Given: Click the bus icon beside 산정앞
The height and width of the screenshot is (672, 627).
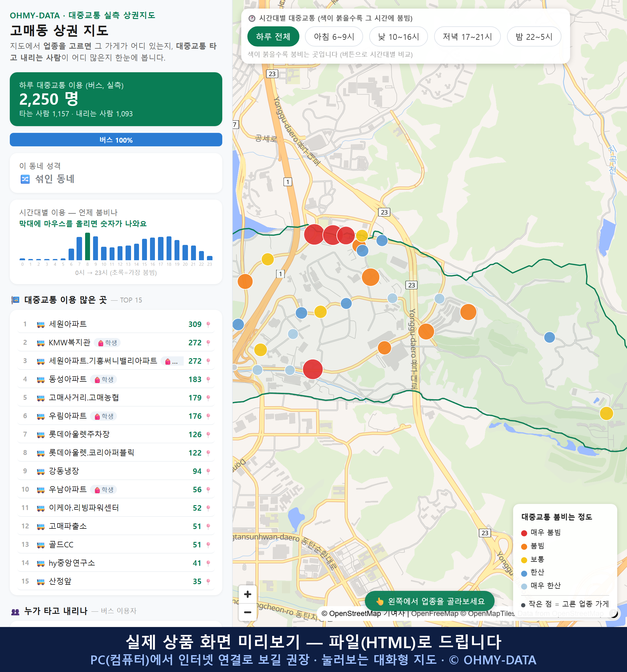Looking at the screenshot, I should 40,582.
